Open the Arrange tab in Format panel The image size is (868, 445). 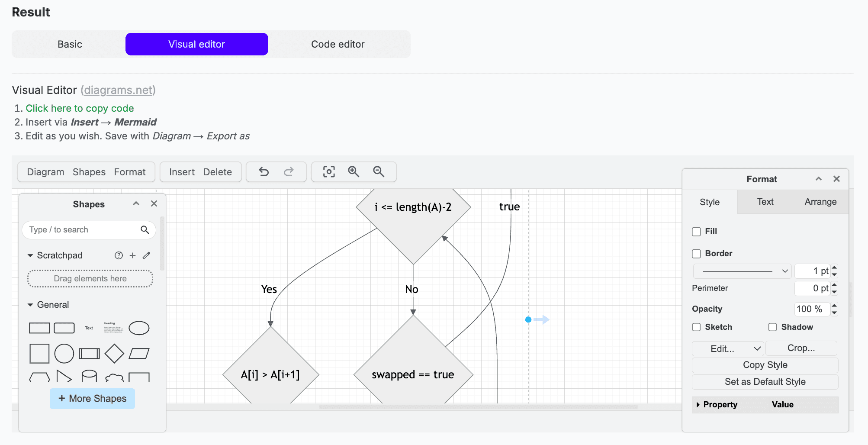(x=820, y=202)
